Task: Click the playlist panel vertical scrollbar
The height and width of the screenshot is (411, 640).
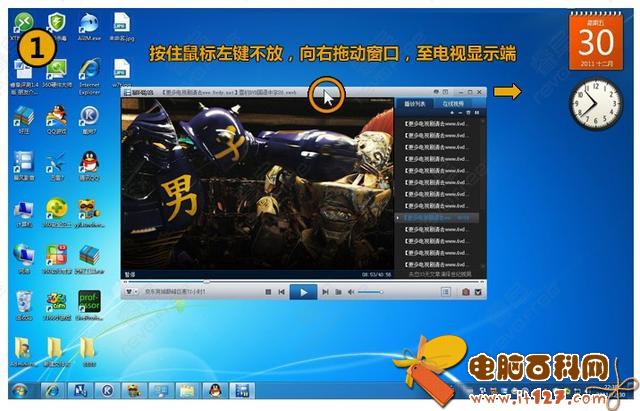Action: point(483,192)
